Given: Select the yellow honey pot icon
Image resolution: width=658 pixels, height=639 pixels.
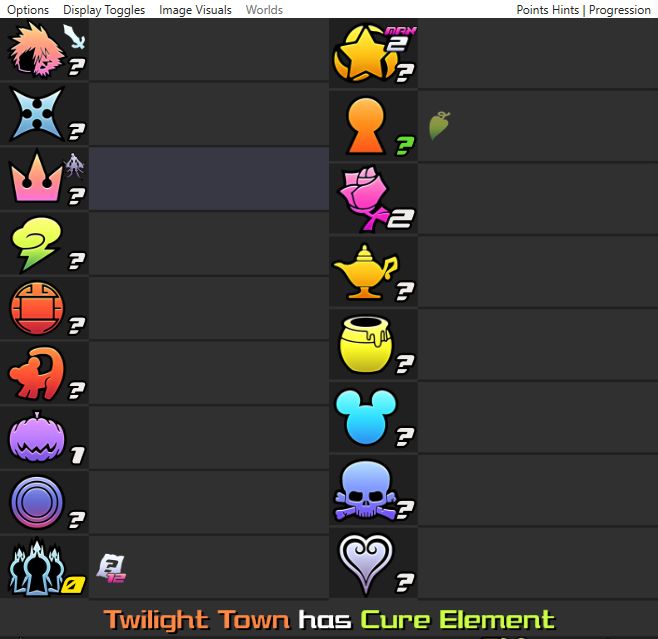Looking at the screenshot, I should pos(366,344).
